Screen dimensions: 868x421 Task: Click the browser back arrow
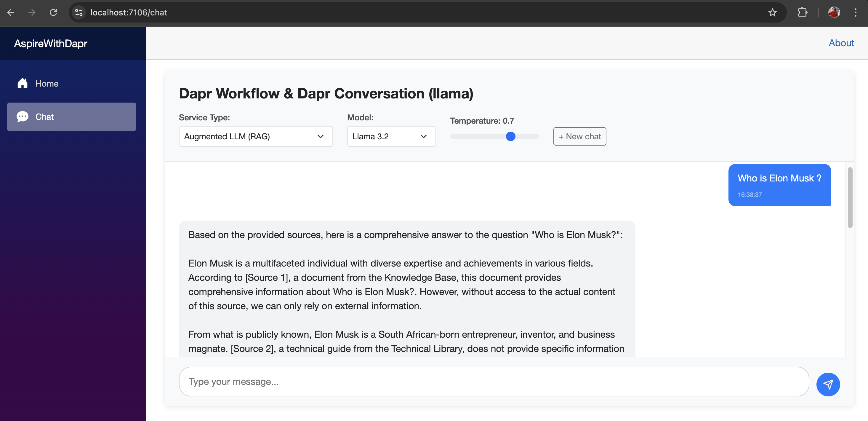pos(11,12)
